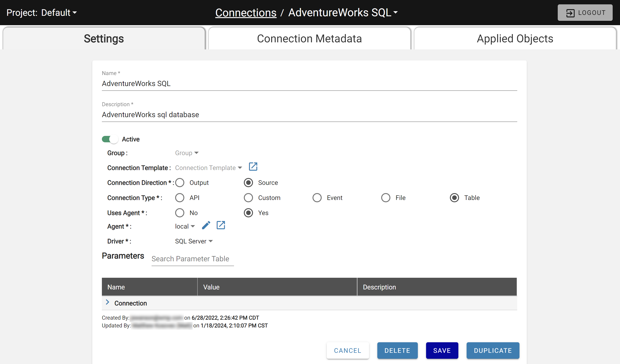Click the Logout button
Image resolution: width=620 pixels, height=364 pixels.
[585, 13]
